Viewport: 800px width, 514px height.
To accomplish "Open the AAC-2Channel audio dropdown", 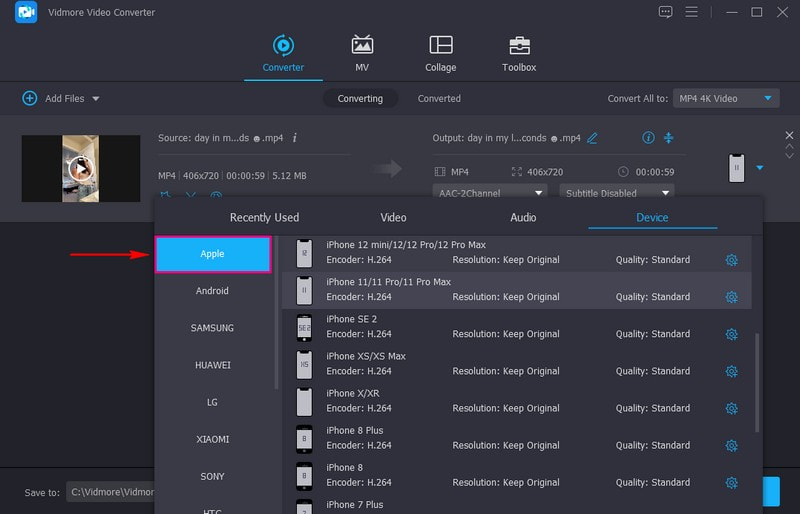I will (x=490, y=193).
